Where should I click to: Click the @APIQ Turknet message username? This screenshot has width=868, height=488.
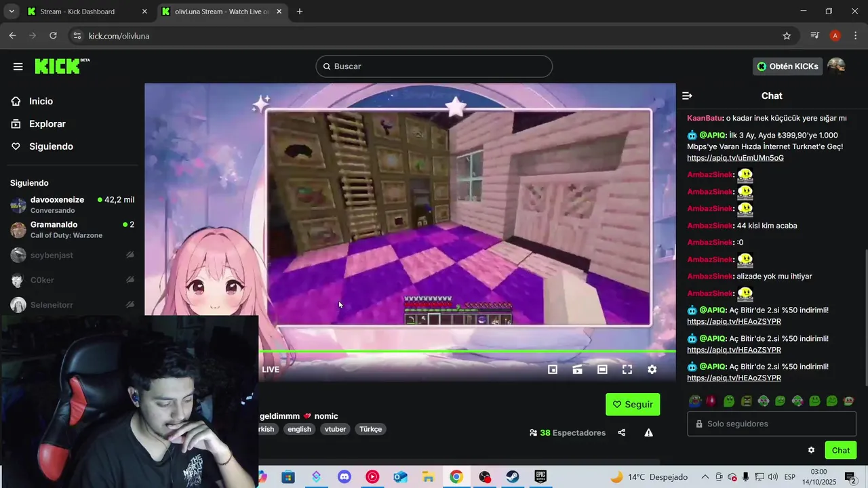tap(713, 136)
